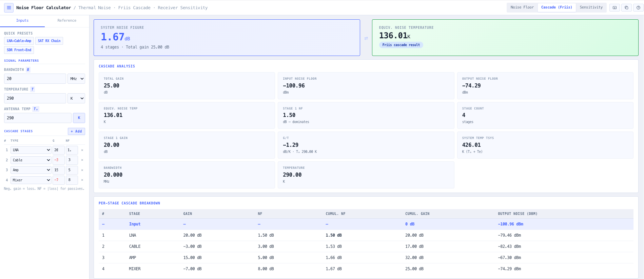Click the Tₐ badge next to Antenna Temp
644x279 pixels.
(x=36, y=109)
